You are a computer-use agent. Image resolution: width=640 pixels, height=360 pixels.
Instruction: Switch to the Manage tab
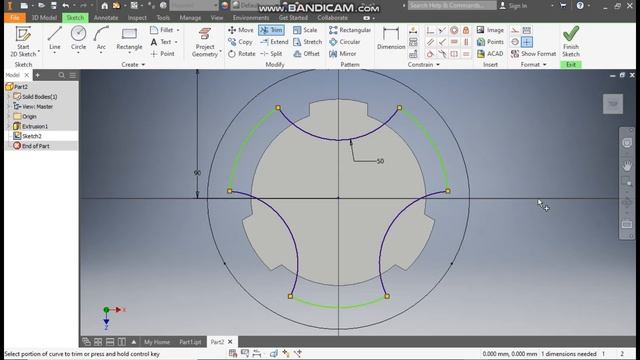pyautogui.click(x=190, y=18)
